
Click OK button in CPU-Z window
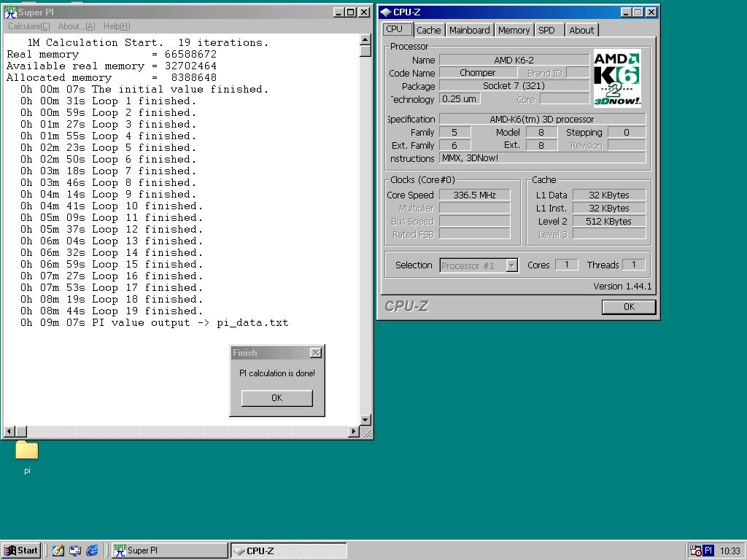629,307
